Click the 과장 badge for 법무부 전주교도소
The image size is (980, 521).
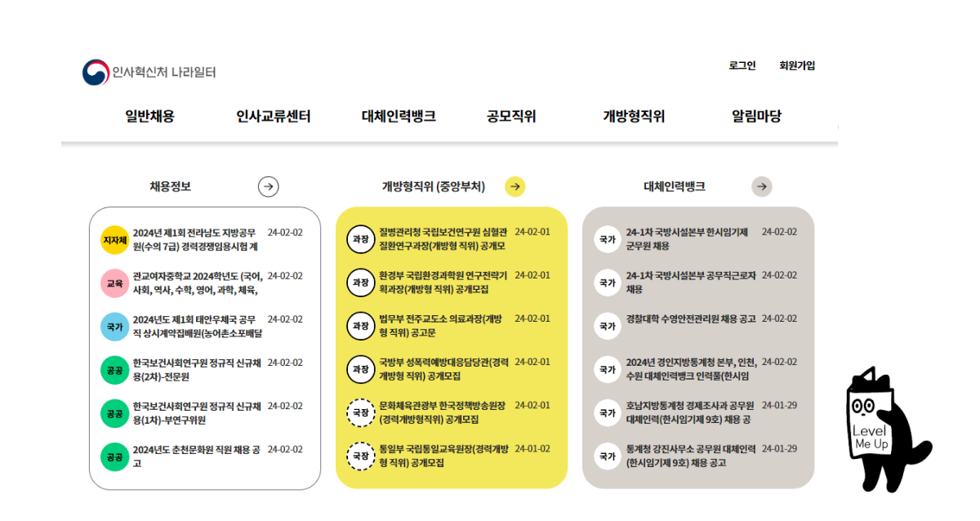point(360,325)
